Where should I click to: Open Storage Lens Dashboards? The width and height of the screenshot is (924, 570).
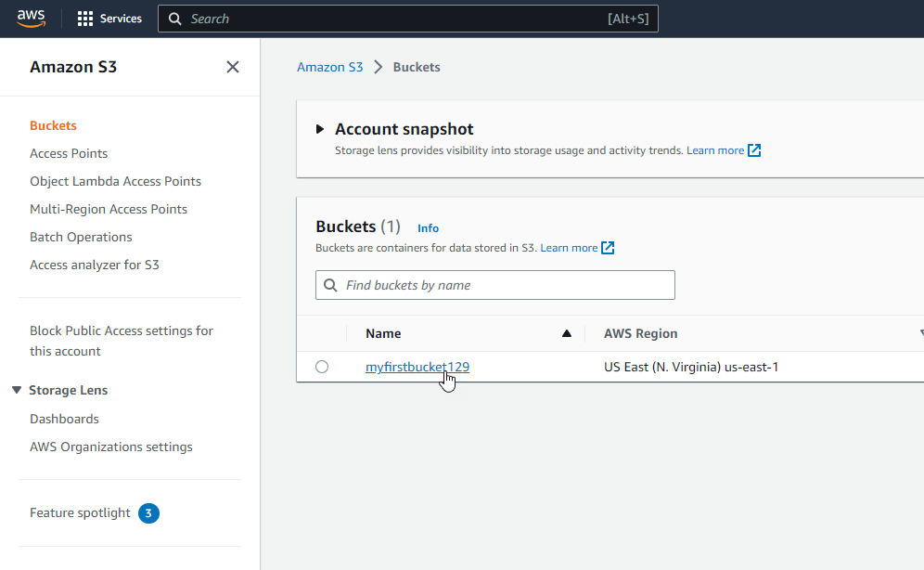64,419
